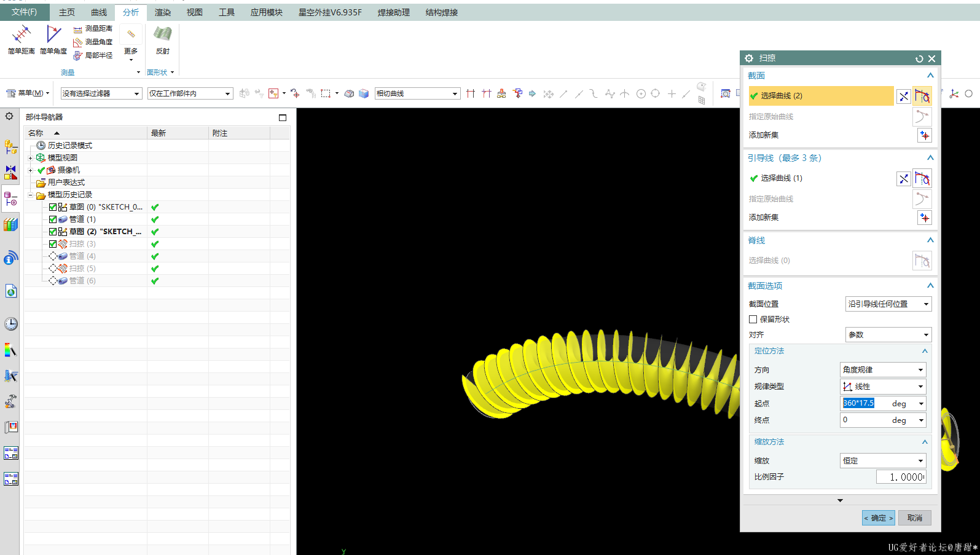
Task: Open the Reflection (反射) face analysis tool
Action: click(x=163, y=40)
